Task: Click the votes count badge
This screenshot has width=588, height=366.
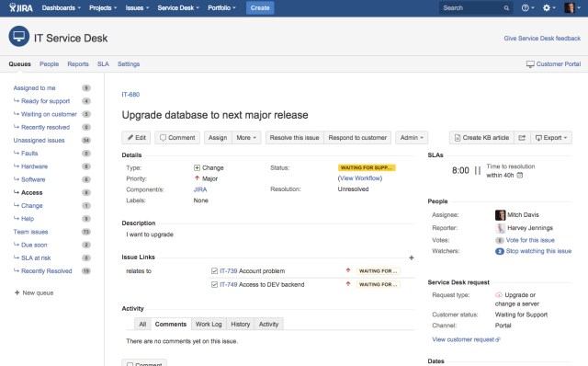Action: pos(500,240)
